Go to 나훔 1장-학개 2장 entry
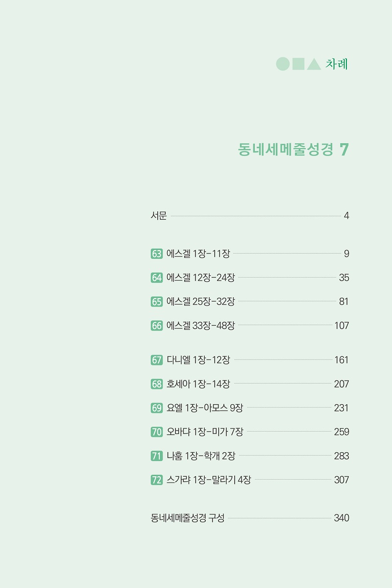The width and height of the screenshot is (392, 588). pyautogui.click(x=249, y=456)
